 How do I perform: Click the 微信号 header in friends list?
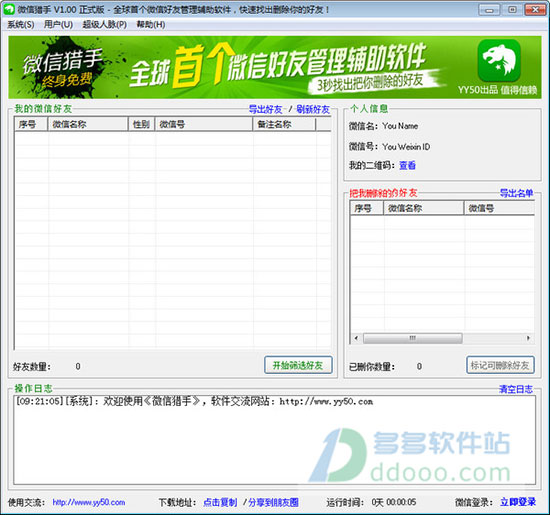pyautogui.click(x=204, y=124)
